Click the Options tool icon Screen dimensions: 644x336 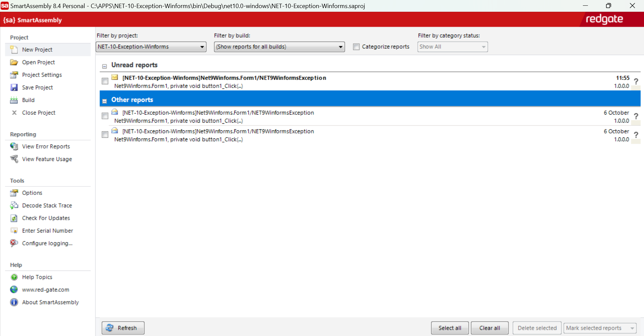[x=14, y=193]
